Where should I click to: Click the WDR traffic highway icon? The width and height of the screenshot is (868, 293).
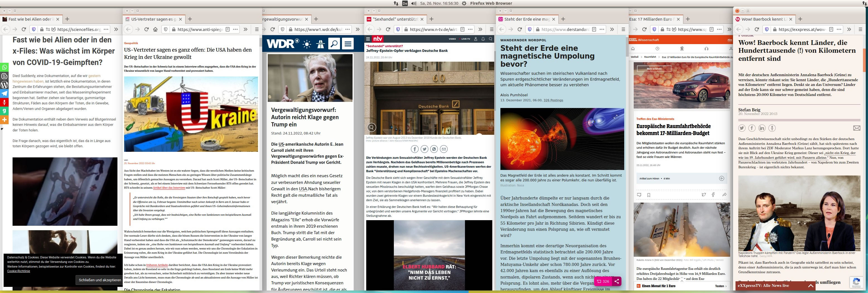point(320,44)
